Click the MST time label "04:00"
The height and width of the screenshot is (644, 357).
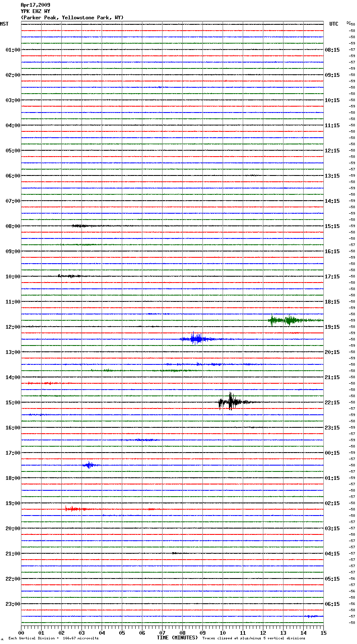pos(13,126)
